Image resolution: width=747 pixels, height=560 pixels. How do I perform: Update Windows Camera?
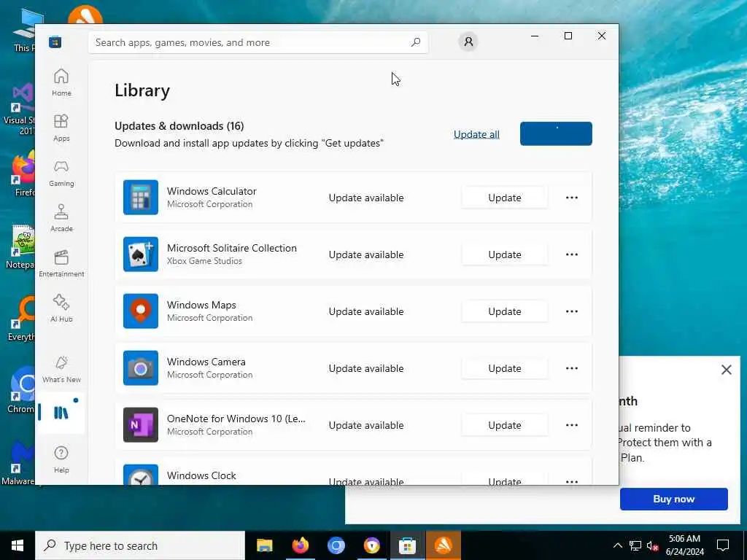tap(505, 368)
